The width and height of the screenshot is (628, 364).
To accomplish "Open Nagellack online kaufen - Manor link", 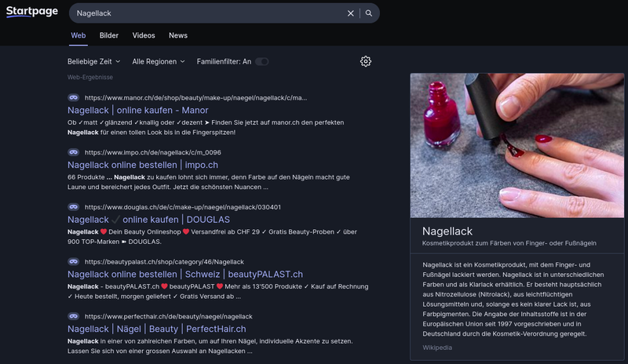I will point(138,110).
